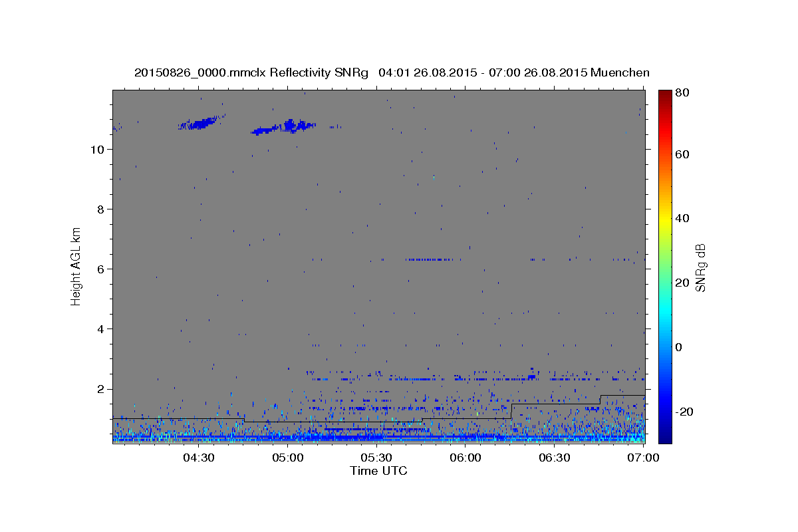Click the 06:00 time tick label
798x532 pixels.
pyautogui.click(x=465, y=458)
